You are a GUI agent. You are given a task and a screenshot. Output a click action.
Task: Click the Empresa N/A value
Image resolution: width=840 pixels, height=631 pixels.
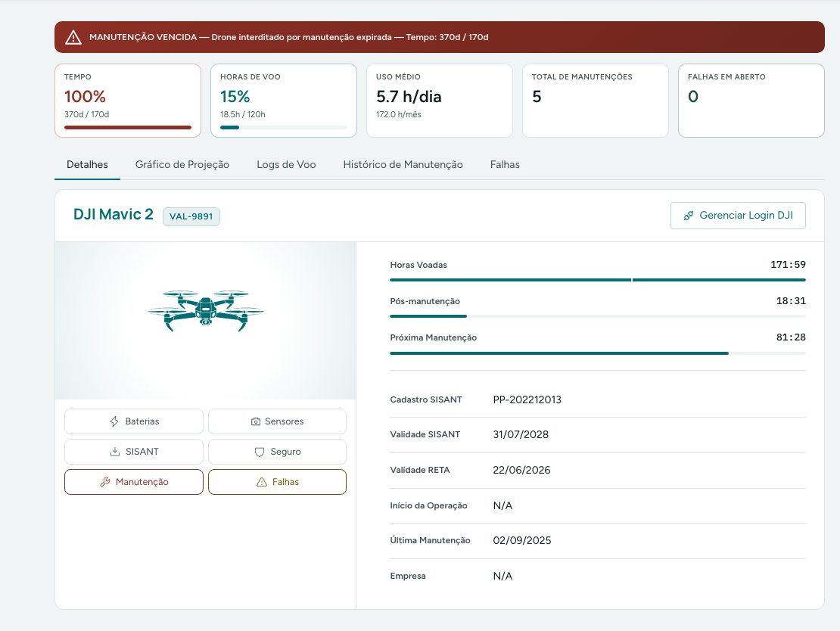tap(502, 576)
